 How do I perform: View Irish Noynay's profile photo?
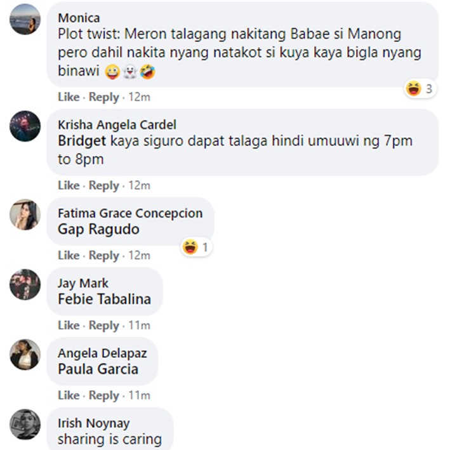pos(25,425)
